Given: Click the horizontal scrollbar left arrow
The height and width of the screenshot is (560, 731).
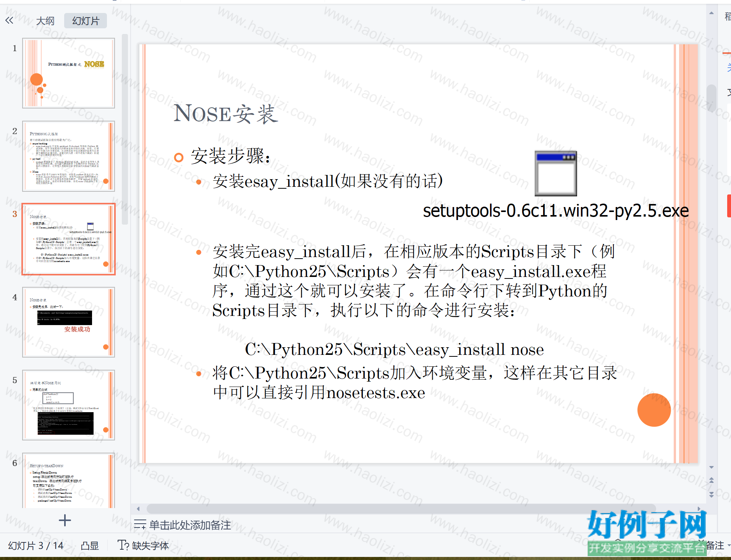Looking at the screenshot, I should (x=138, y=508).
